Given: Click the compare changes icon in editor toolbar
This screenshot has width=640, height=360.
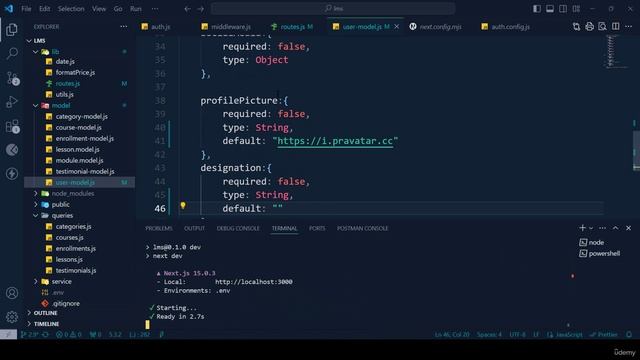Looking at the screenshot, I should point(576,27).
